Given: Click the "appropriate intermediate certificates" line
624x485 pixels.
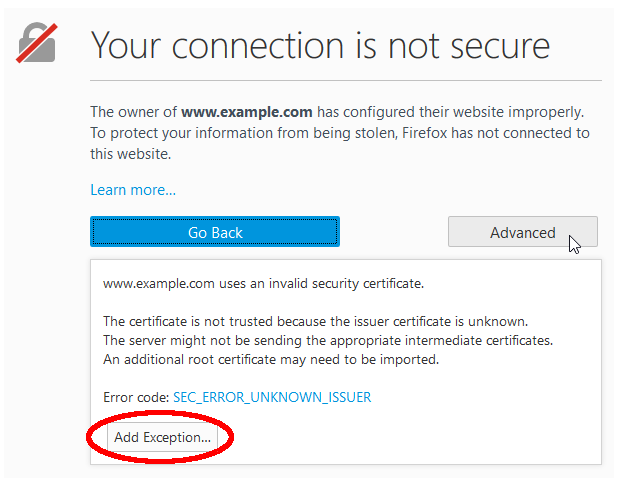Looking at the screenshot, I should 328,340.
